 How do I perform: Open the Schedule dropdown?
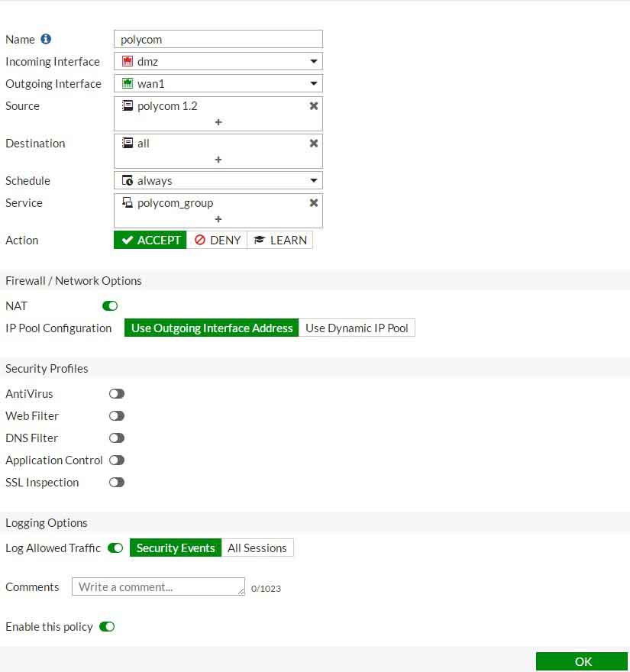[314, 180]
